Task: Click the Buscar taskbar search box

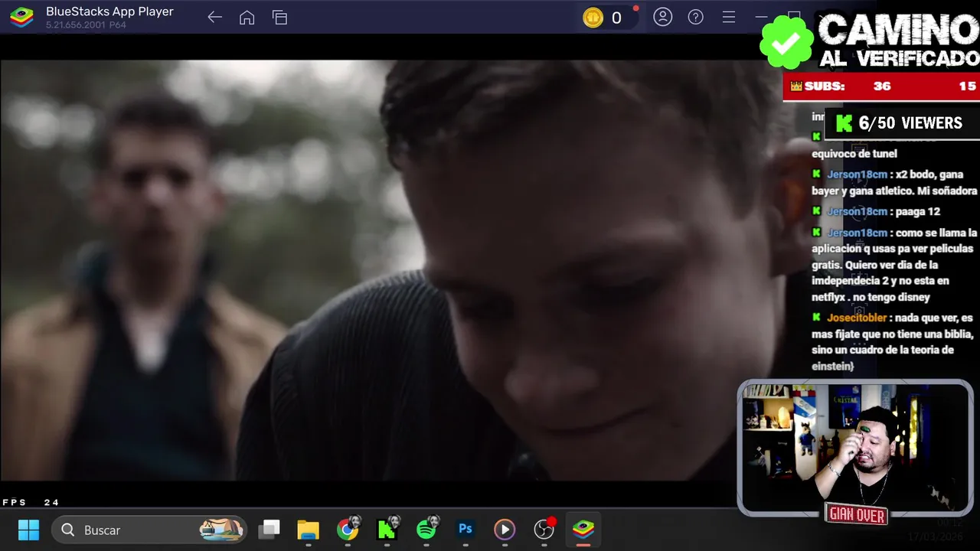Action: pyautogui.click(x=149, y=530)
